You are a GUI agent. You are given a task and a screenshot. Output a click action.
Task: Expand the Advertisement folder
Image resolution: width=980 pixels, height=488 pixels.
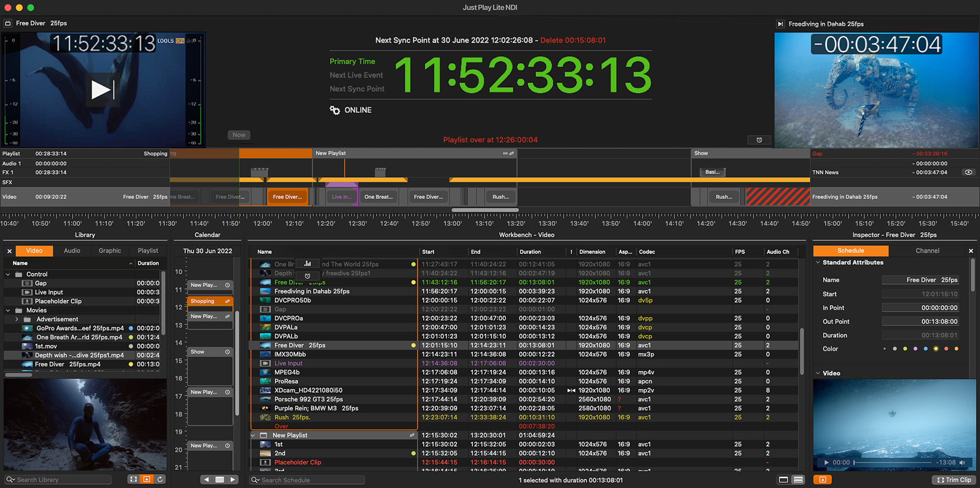(17, 320)
